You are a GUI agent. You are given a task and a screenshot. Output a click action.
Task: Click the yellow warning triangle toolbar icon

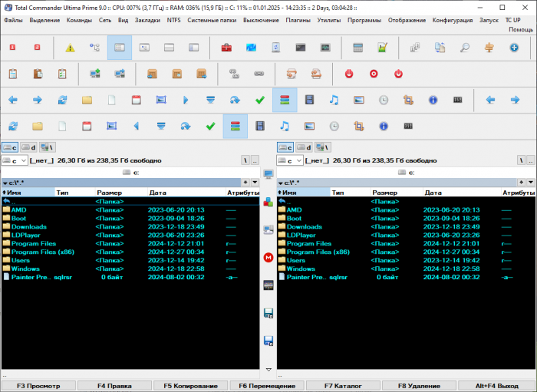[70, 48]
